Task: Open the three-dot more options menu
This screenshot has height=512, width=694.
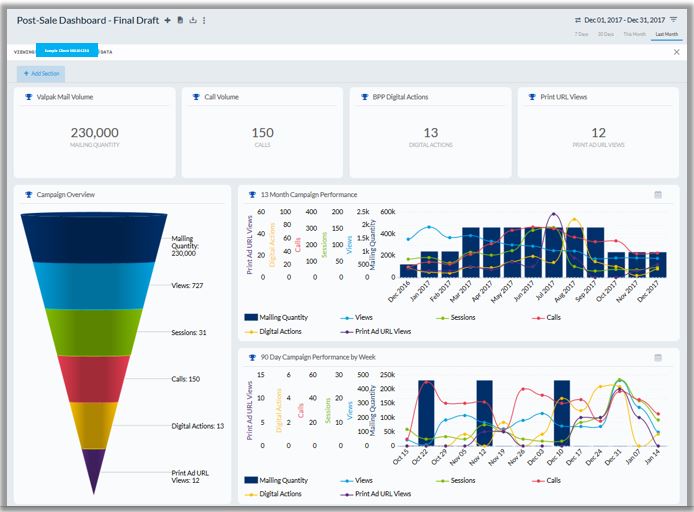Action: pyautogui.click(x=204, y=20)
